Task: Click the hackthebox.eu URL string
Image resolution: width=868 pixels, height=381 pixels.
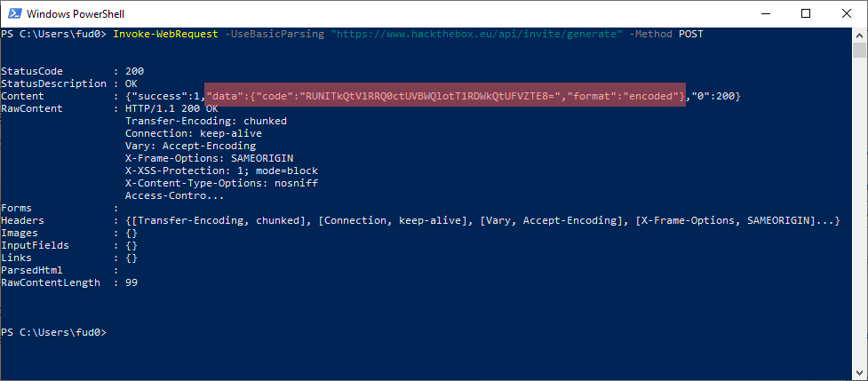Action: point(475,34)
